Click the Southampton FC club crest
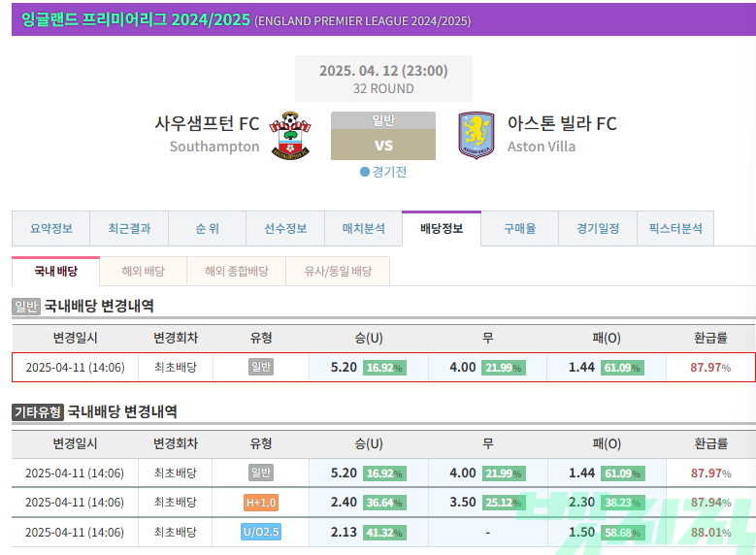This screenshot has height=555, width=756. pos(290,136)
